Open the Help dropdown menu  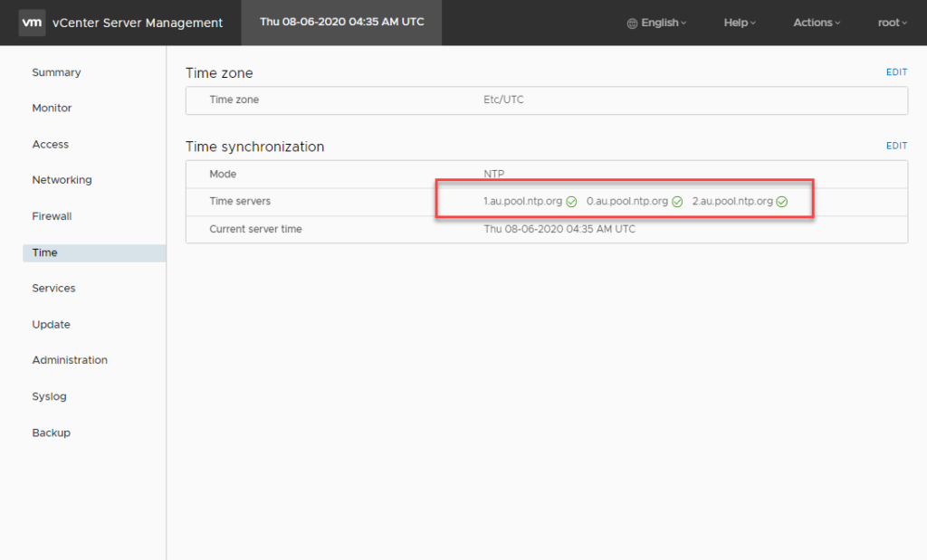(x=740, y=23)
